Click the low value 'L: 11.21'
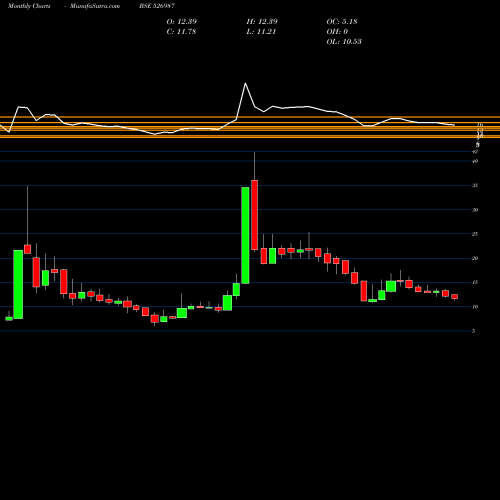 pyautogui.click(x=261, y=32)
